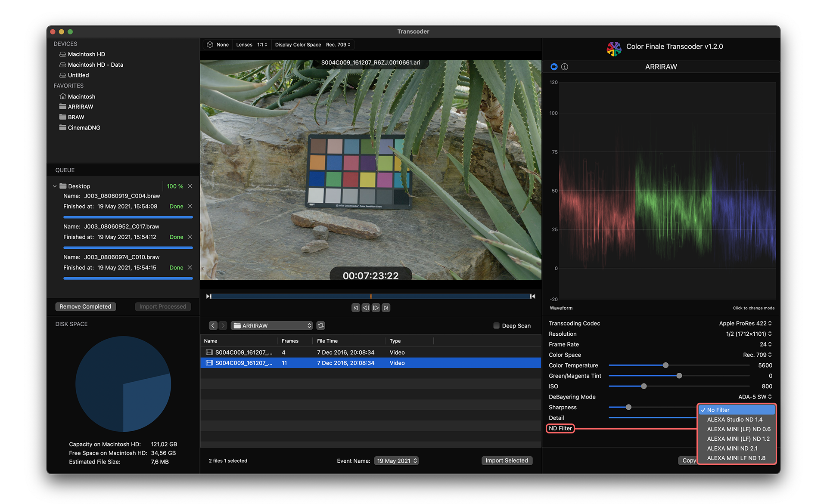827x504 pixels.
Task: Step back one frame
Action: pos(366,308)
